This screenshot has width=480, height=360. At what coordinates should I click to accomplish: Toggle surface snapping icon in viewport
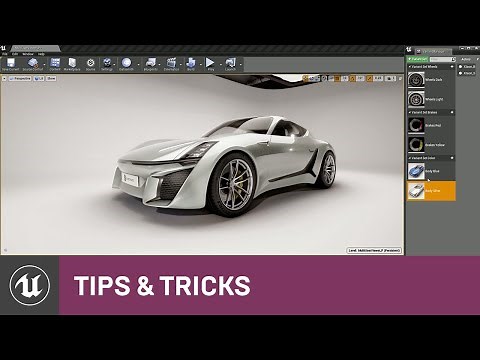coord(331,79)
